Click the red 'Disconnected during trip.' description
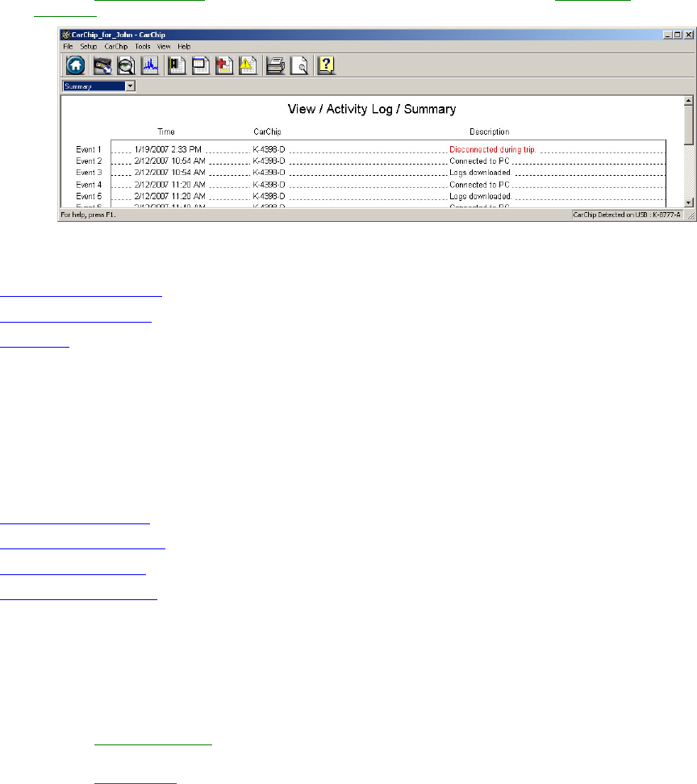The height and width of the screenshot is (784, 697). click(x=493, y=149)
